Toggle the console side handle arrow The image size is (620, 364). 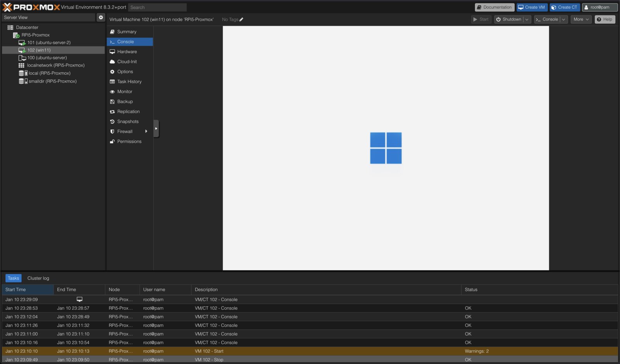click(156, 129)
